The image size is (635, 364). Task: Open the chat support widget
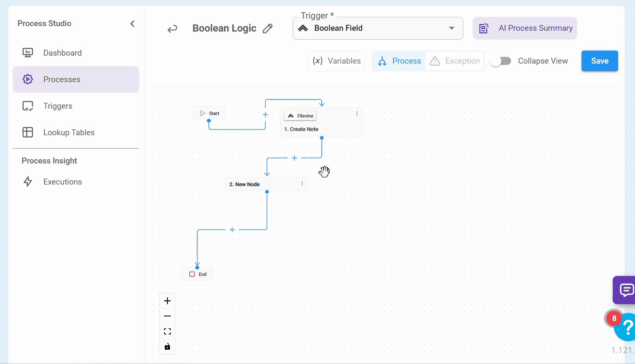(626, 290)
